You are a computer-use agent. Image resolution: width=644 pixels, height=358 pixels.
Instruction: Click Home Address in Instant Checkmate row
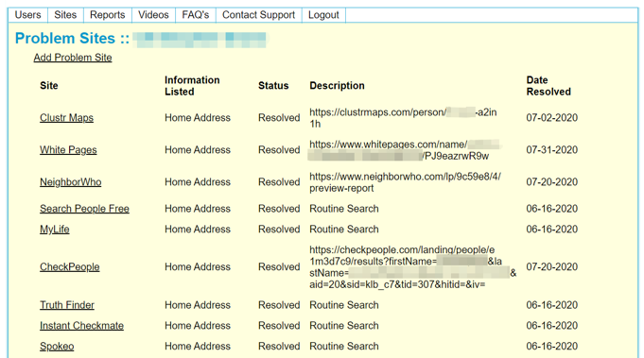198,325
